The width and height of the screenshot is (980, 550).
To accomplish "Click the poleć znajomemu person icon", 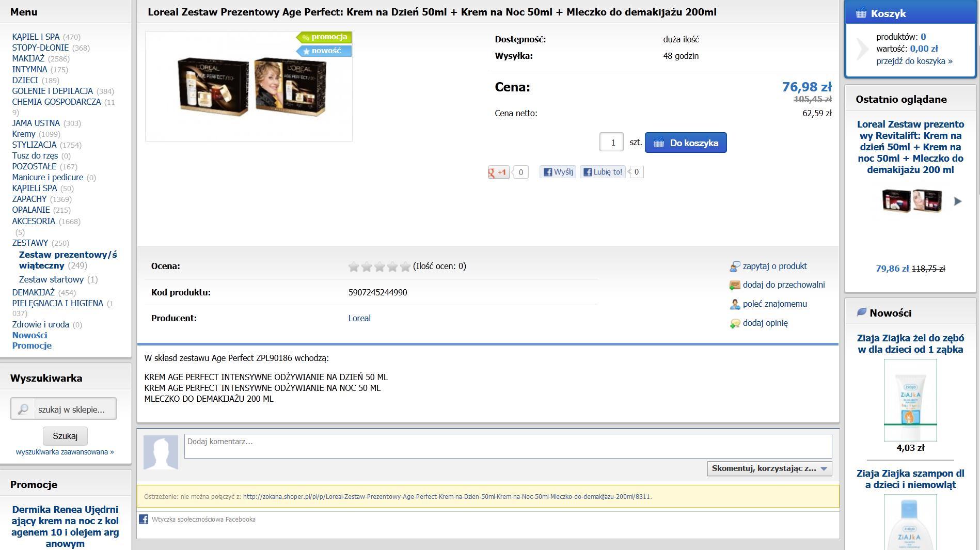I will (x=735, y=304).
